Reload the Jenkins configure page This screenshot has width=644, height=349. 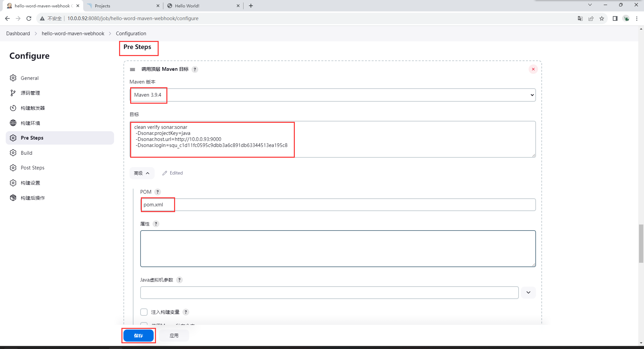click(x=29, y=18)
